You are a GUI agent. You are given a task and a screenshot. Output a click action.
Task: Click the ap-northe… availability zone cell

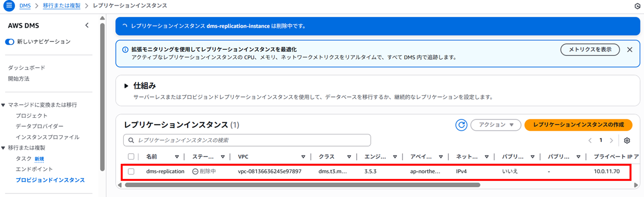click(426, 171)
